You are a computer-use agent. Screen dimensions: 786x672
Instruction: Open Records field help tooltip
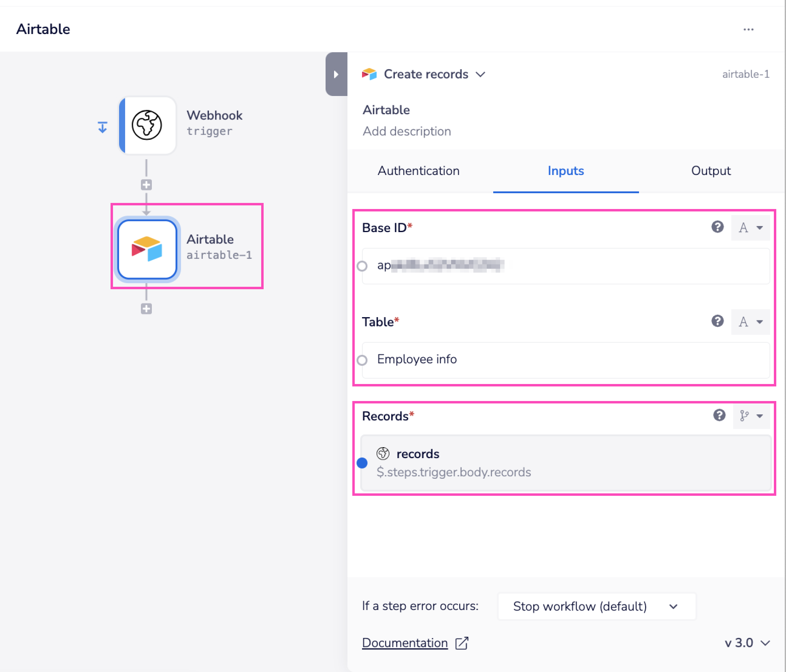point(719,415)
